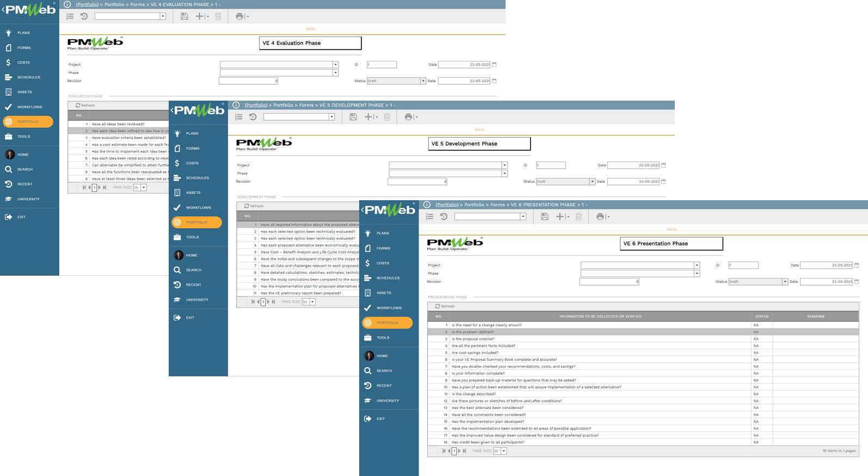868x476 pixels.
Task: Go to next page in VE 6 grid pager
Action: (459, 451)
